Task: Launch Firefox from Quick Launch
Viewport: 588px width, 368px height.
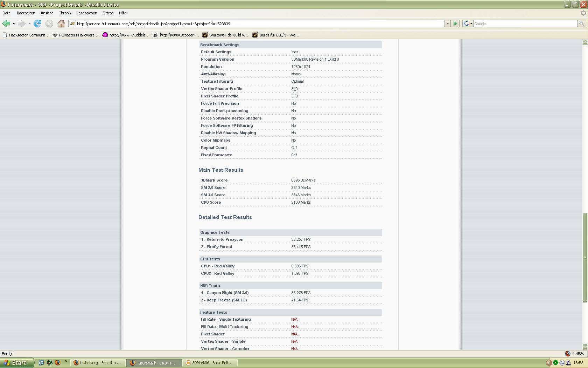Action: [58, 363]
